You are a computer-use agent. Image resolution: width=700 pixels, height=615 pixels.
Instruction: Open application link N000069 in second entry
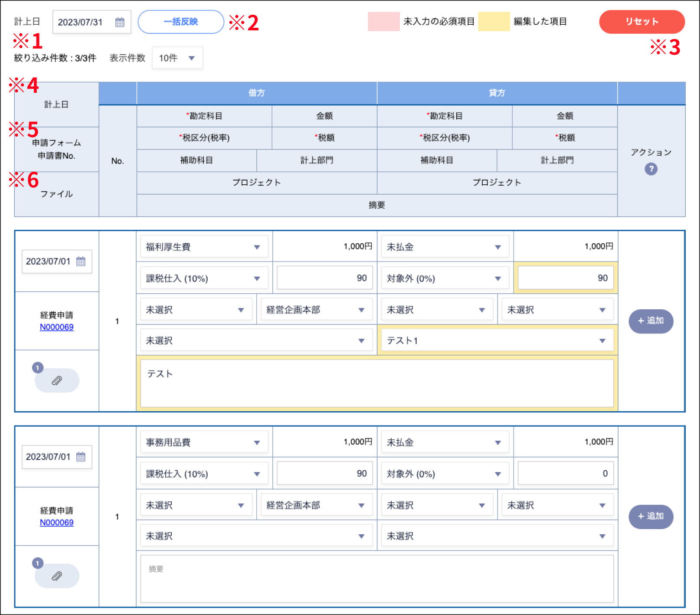click(57, 523)
